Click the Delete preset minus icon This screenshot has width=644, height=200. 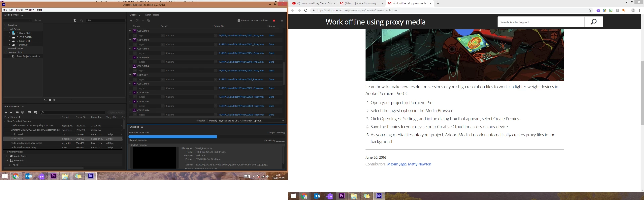pyautogui.click(x=11, y=112)
